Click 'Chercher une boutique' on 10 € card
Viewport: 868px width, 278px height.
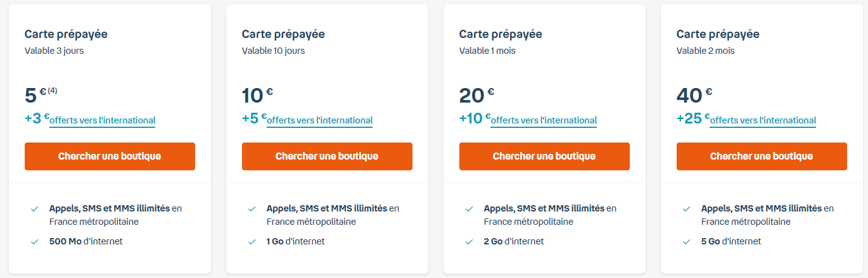[327, 156]
